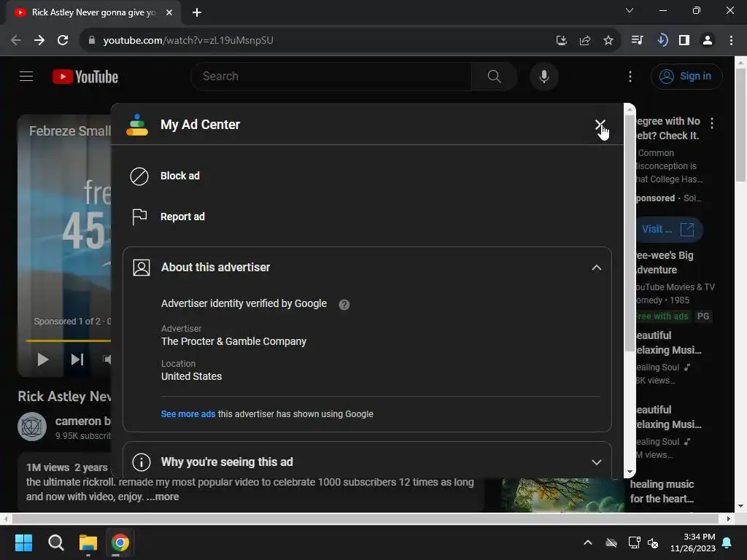Click the address bar URL
The width and height of the screenshot is (747, 560).
188,41
